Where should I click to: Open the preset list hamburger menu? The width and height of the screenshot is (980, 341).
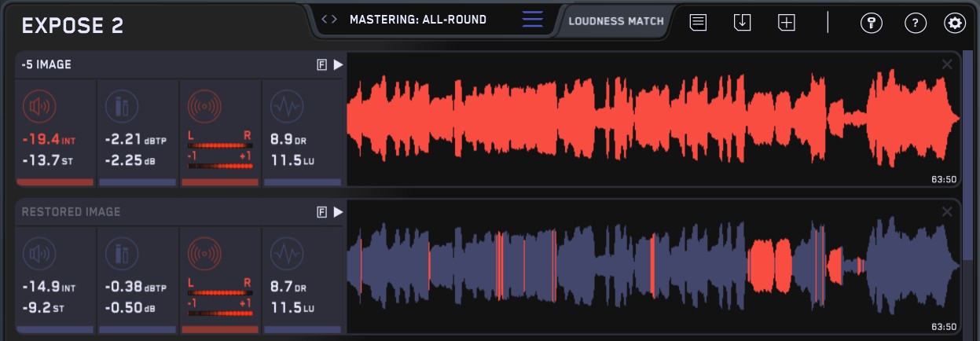[x=533, y=20]
